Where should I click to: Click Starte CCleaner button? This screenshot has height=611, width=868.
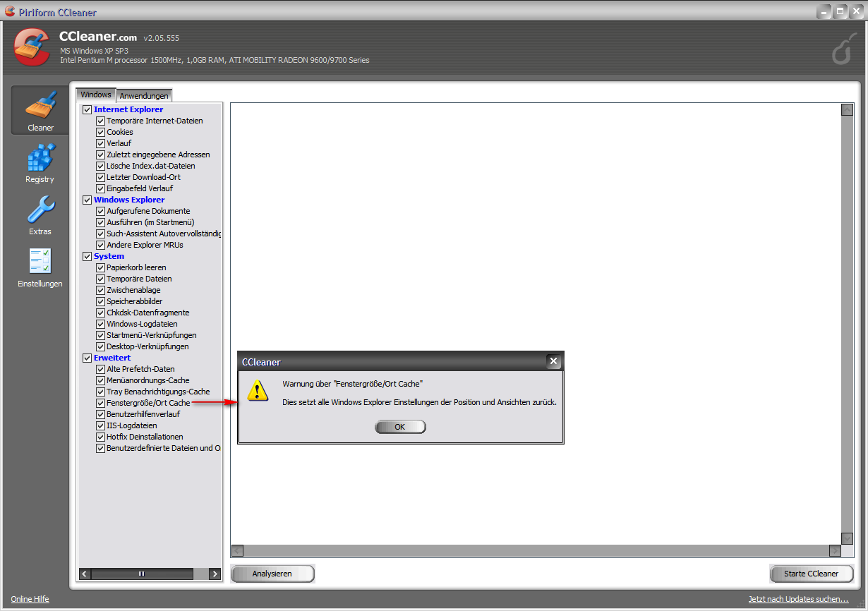[x=812, y=574]
